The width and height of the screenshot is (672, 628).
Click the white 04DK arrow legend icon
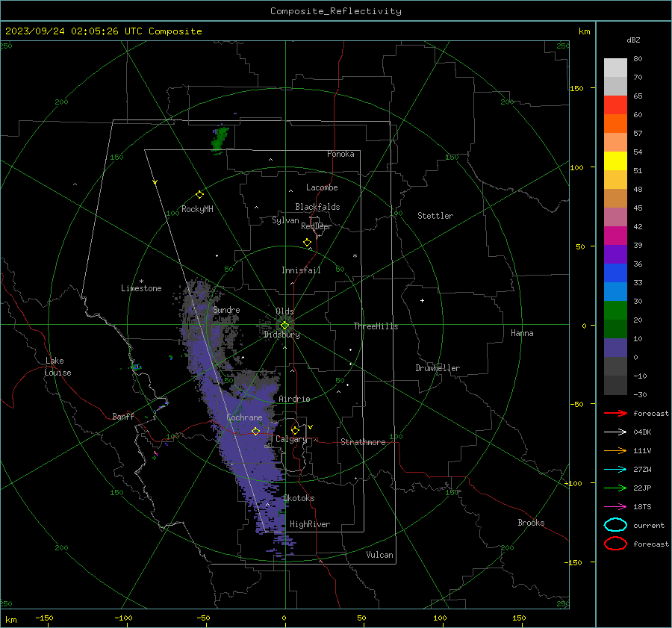[615, 432]
